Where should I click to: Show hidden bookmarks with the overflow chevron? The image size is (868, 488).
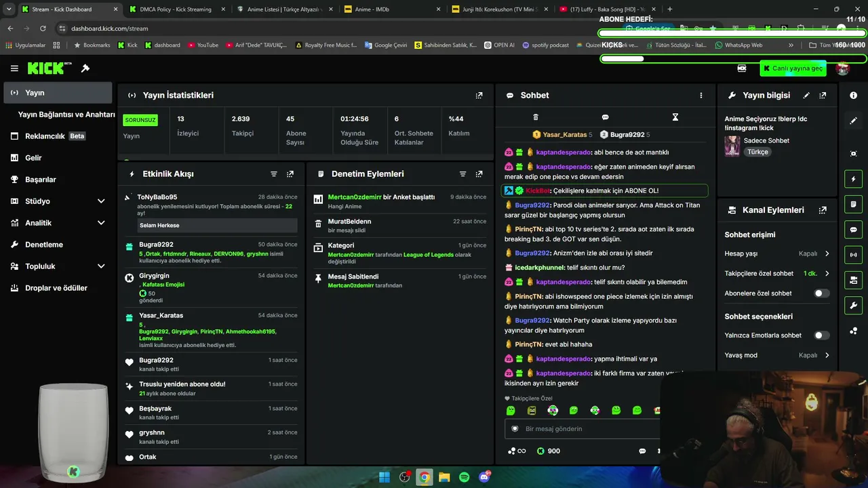[791, 45]
